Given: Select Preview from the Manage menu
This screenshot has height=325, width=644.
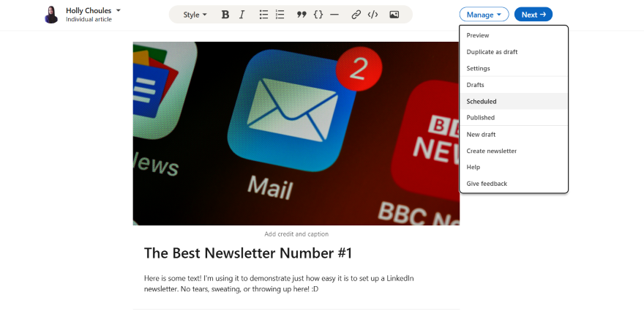Looking at the screenshot, I should click(514, 35).
